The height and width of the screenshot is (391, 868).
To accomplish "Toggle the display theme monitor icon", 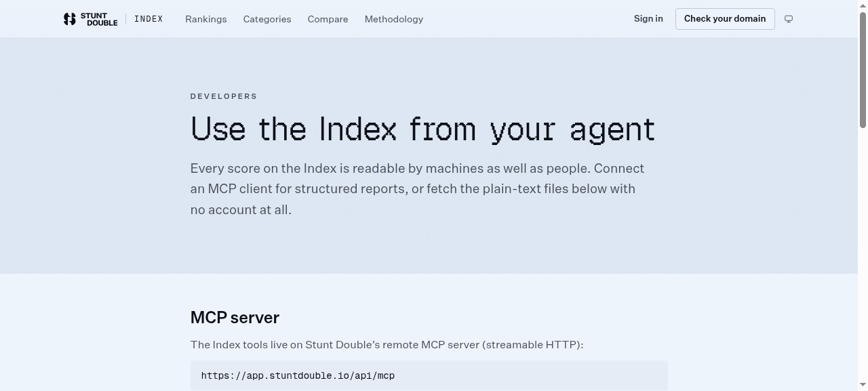I will (x=789, y=19).
